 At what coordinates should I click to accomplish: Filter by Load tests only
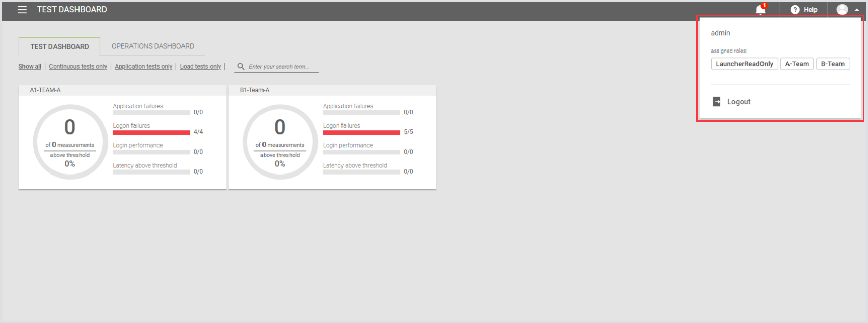pyautogui.click(x=200, y=67)
